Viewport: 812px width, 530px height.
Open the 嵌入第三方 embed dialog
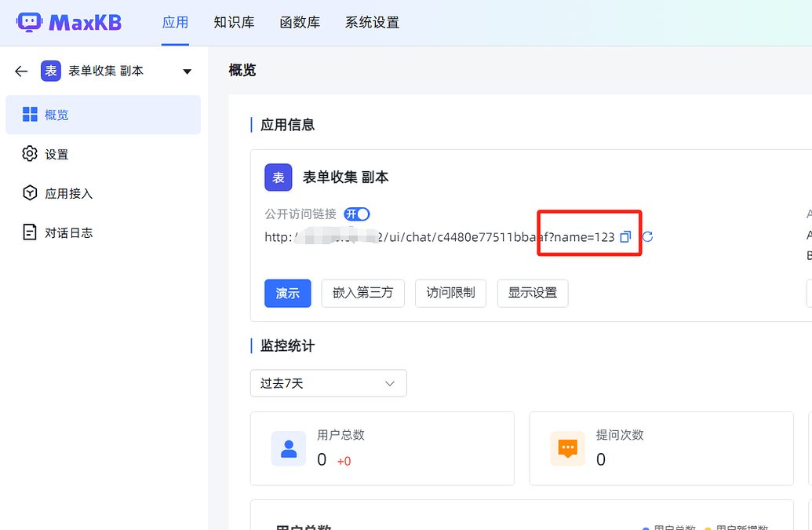click(x=362, y=293)
